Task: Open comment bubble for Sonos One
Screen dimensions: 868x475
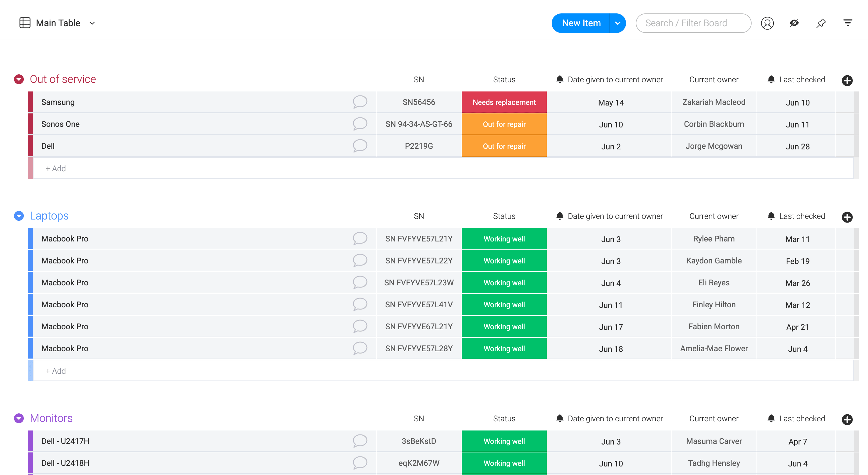Action: (360, 124)
